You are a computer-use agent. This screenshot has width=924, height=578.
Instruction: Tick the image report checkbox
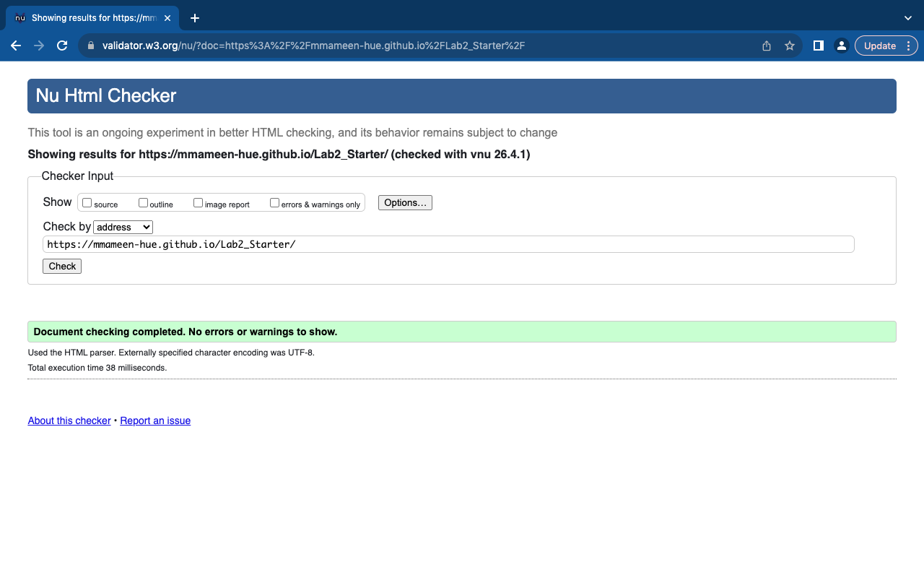coord(198,203)
